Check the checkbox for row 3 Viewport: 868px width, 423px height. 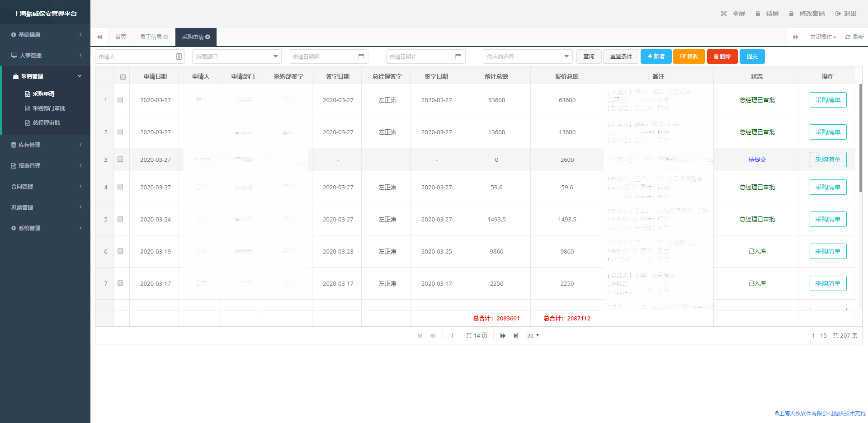tap(120, 159)
